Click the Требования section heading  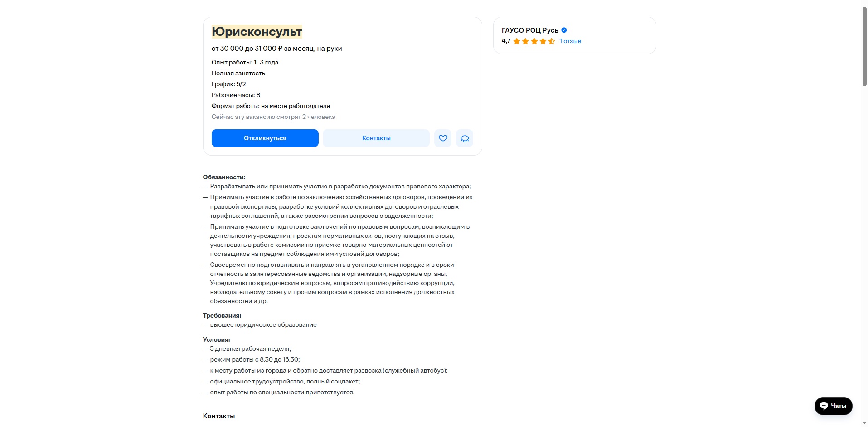coord(222,316)
